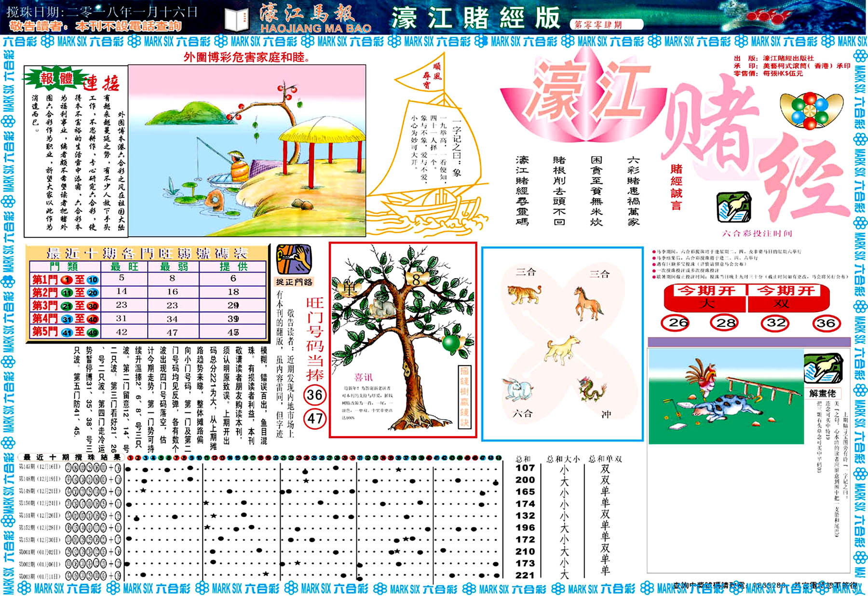Select the 第2門 11至20 row label
This screenshot has height=596, width=868.
click(65, 293)
